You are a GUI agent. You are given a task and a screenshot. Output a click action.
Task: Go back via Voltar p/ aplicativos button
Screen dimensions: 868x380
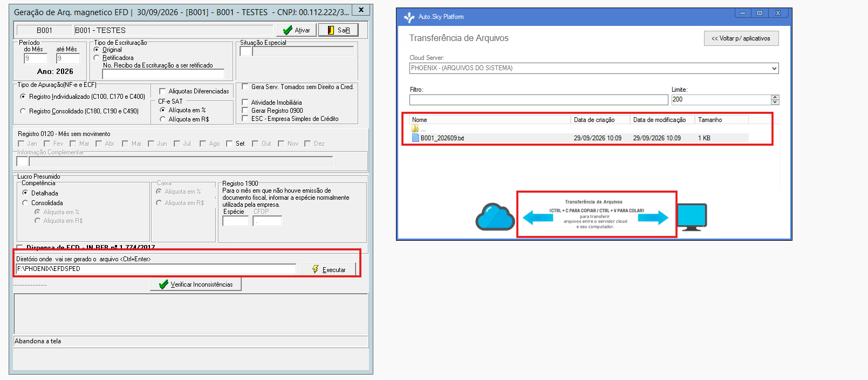[741, 38]
